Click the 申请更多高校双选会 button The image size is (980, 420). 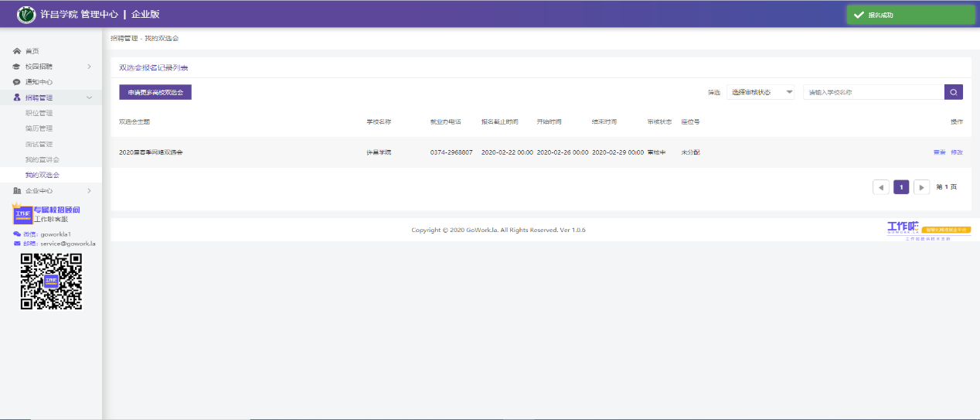coord(155,92)
